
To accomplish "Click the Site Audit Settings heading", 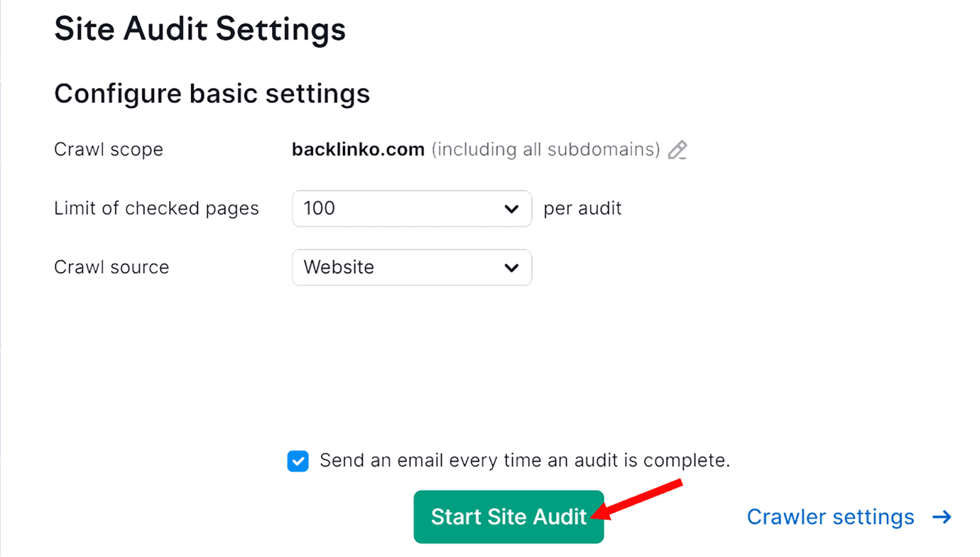I will pos(200,29).
